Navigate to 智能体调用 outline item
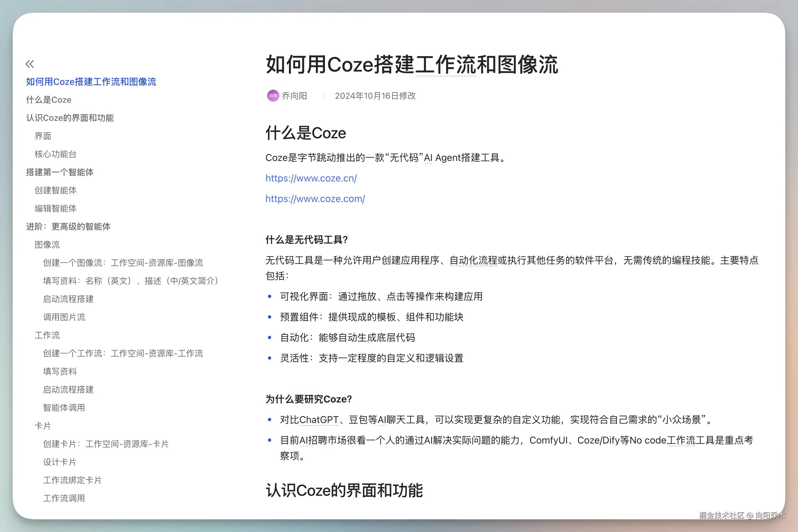This screenshot has width=798, height=532. [64, 408]
